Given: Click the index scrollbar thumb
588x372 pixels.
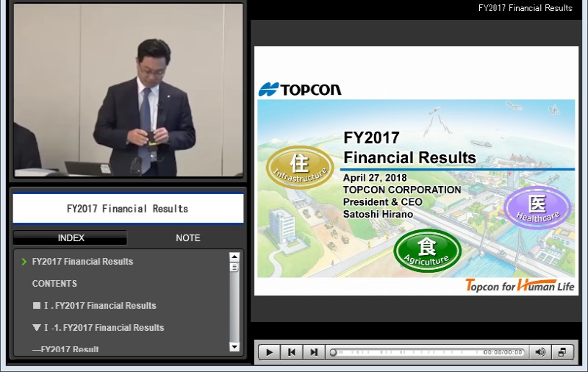Looking at the screenshot, I should pyautogui.click(x=234, y=267).
